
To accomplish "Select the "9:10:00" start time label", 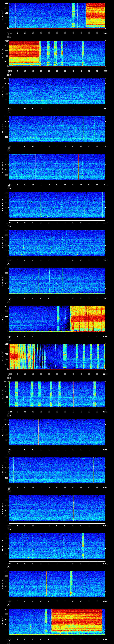I will 9,374.
